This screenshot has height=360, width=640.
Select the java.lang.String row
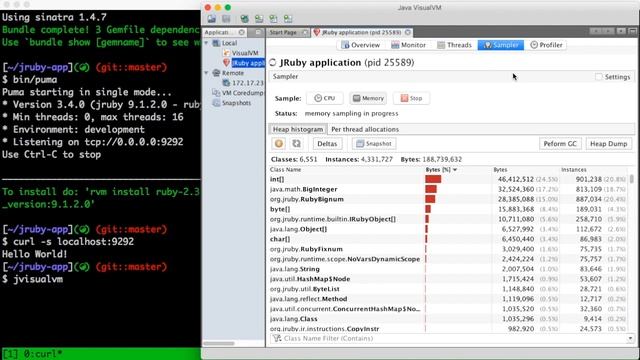pyautogui.click(x=448, y=269)
